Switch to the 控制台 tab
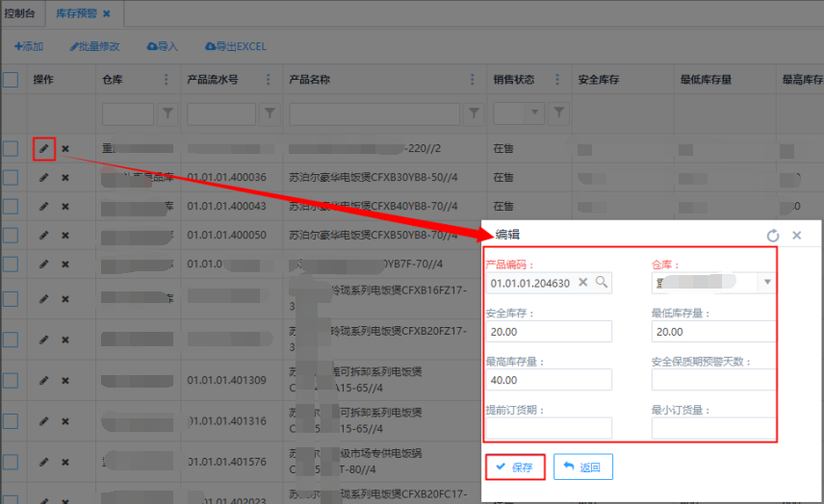 (x=22, y=13)
